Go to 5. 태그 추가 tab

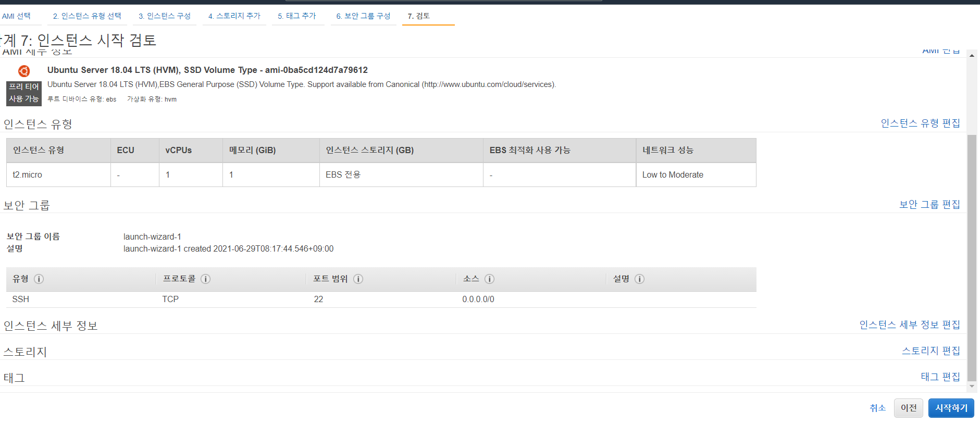[297, 16]
